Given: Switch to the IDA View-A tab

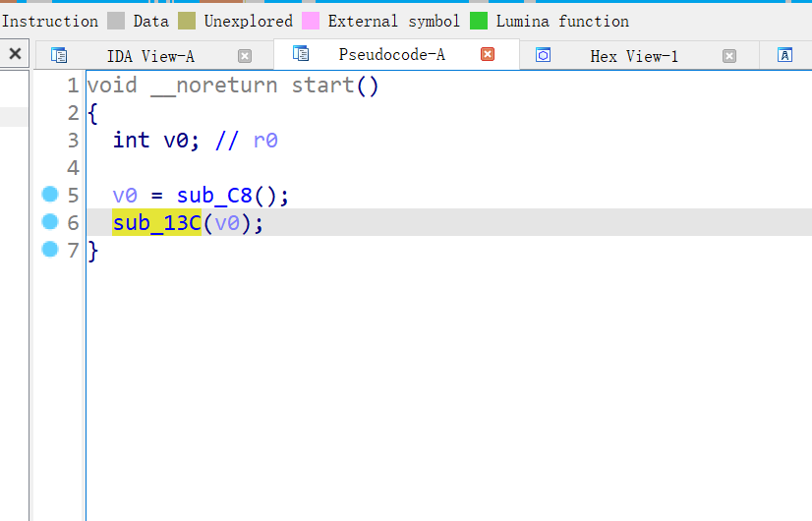Looking at the screenshot, I should (x=149, y=56).
